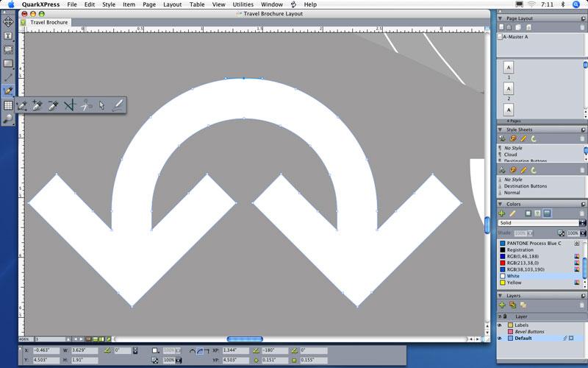Select the Picture Content tool

[x=8, y=49]
